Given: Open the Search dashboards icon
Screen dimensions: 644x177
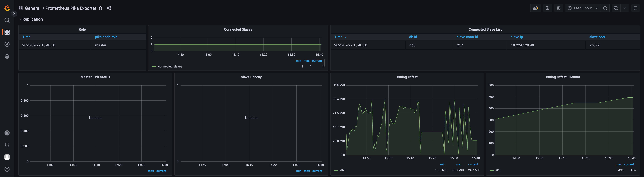Looking at the screenshot, I should point(7,20).
